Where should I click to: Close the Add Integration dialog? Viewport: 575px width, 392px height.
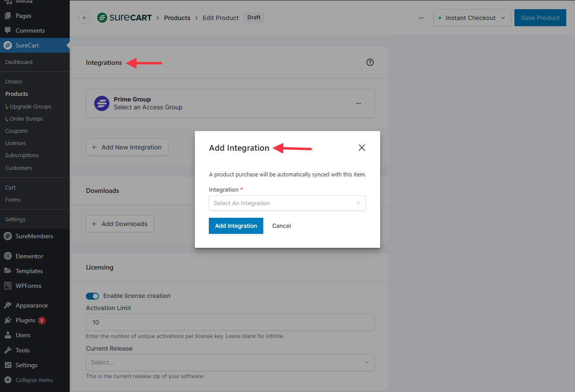point(361,148)
